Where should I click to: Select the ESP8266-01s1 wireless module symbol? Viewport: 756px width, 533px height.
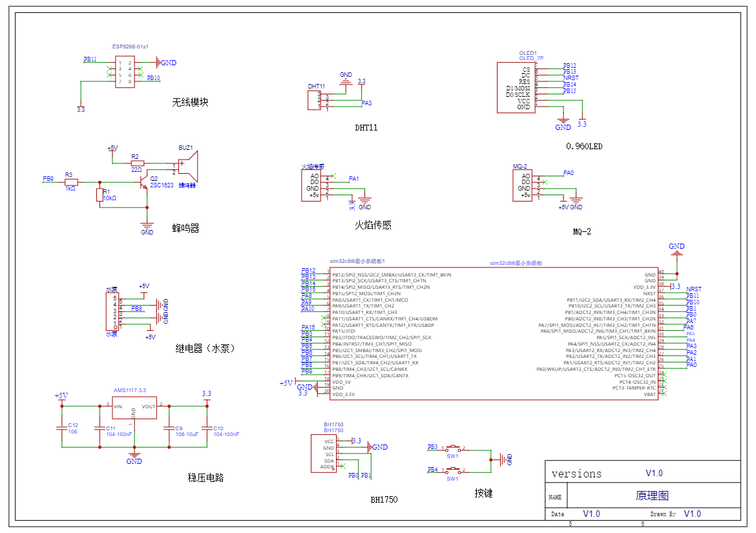pyautogui.click(x=125, y=72)
